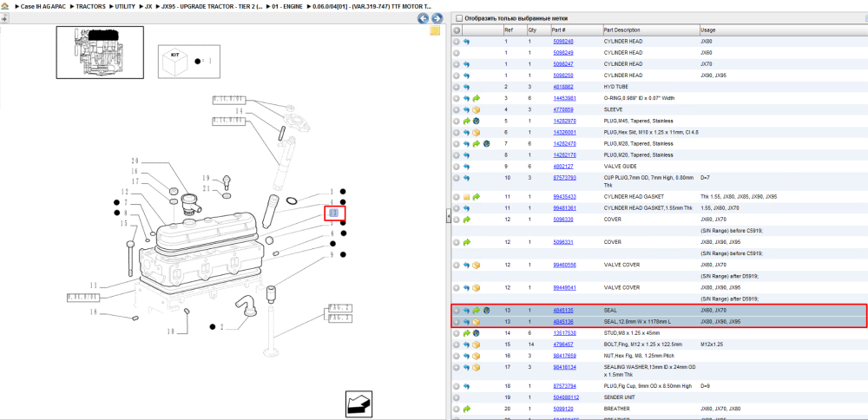Click globe icon for PLUG M45 row
This screenshot has width=868, height=420.
click(476, 121)
